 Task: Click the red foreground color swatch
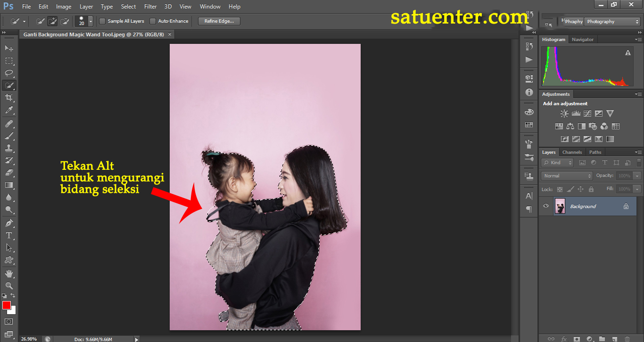point(7,305)
